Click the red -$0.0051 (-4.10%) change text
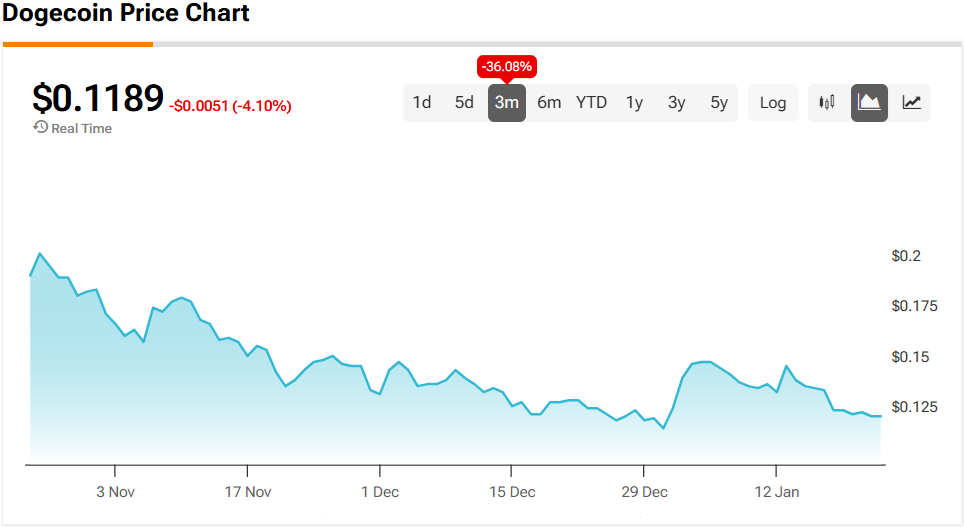964x527 pixels. (x=230, y=106)
